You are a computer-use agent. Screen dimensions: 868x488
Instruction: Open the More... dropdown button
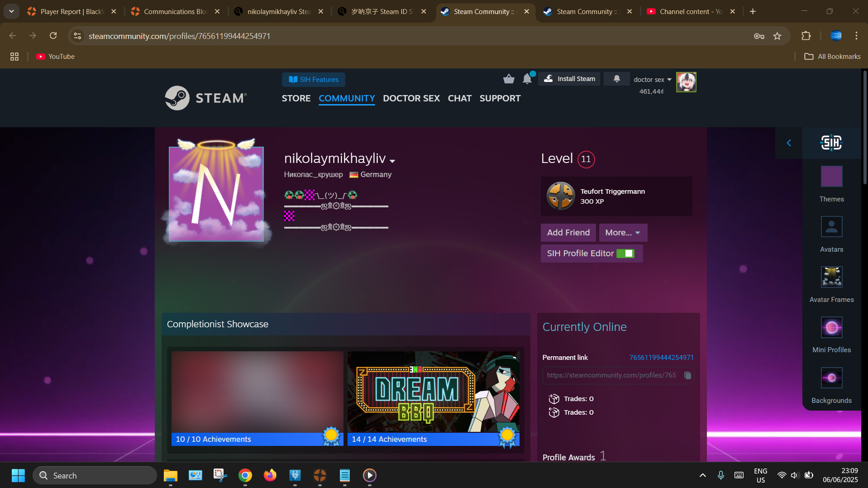pos(623,233)
